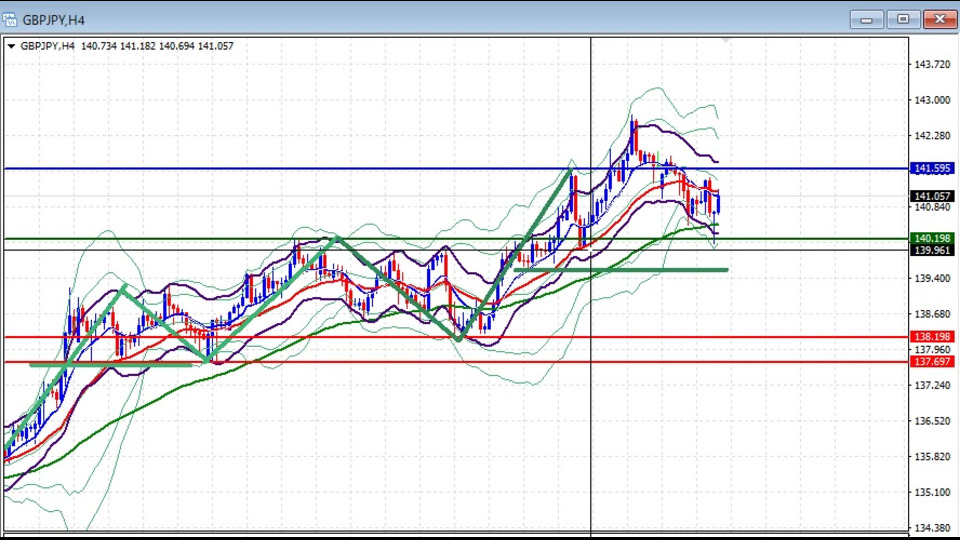Image resolution: width=960 pixels, height=540 pixels.
Task: Select the lower red horizontal line at 137.697
Action: click(456, 362)
